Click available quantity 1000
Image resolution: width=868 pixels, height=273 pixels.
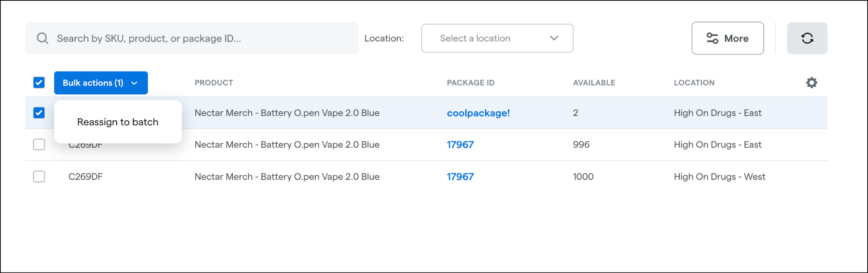[583, 176]
